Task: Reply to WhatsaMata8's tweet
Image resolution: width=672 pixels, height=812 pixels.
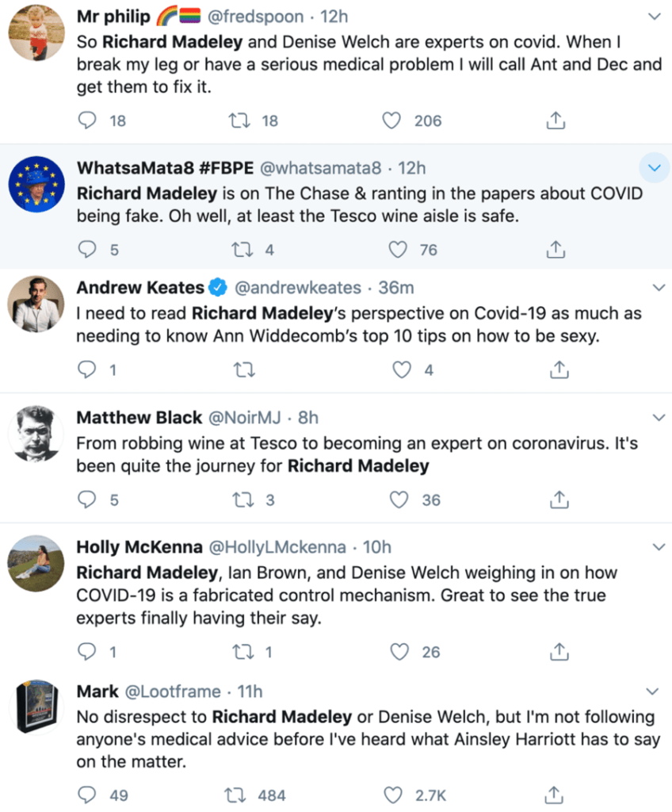Action: [x=86, y=251]
